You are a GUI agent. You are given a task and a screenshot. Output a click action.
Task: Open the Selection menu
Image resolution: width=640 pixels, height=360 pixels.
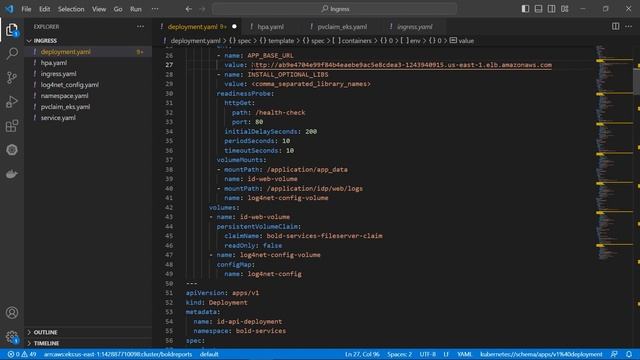pos(71,9)
